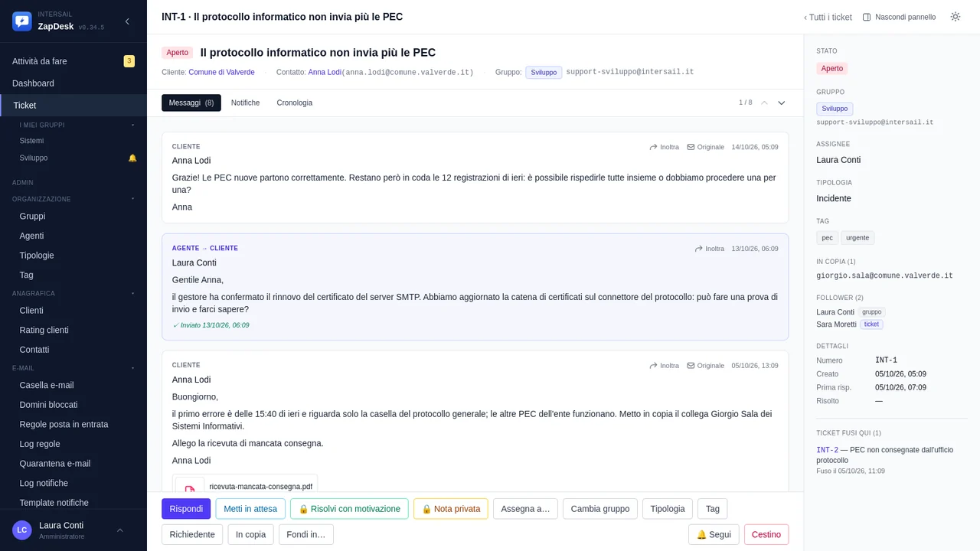This screenshot has width=980, height=551.
Task: Click the Nascondi pannello panel toggle
Action: 899,17
